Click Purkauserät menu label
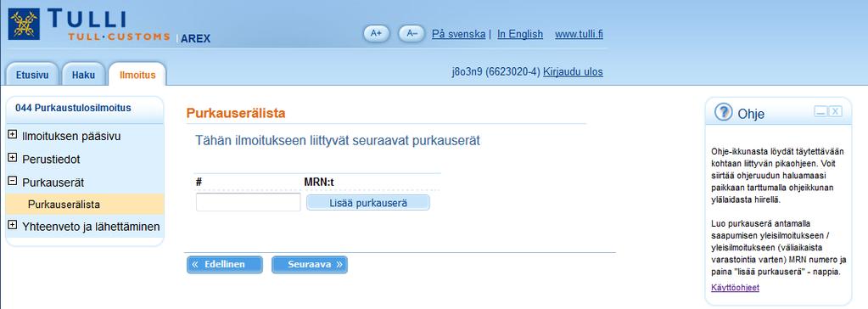The height and width of the screenshot is (309, 868). 53,183
